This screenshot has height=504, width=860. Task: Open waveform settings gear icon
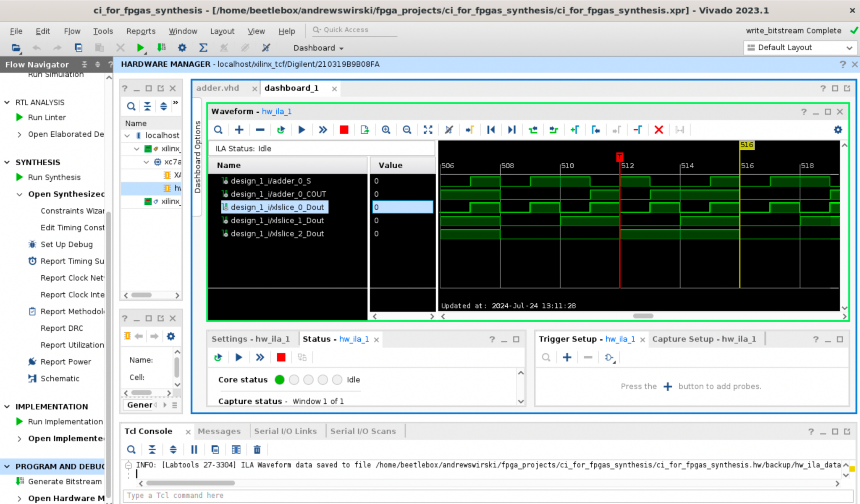(838, 130)
